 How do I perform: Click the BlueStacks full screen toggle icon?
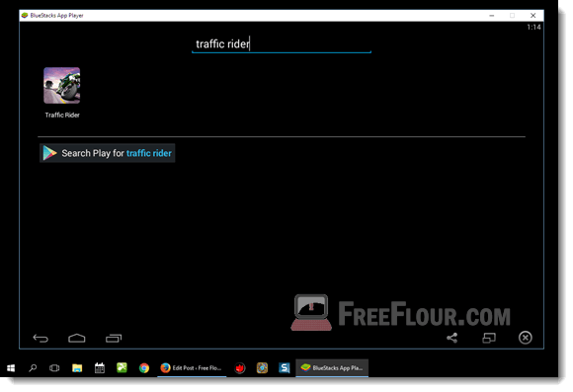(x=489, y=338)
